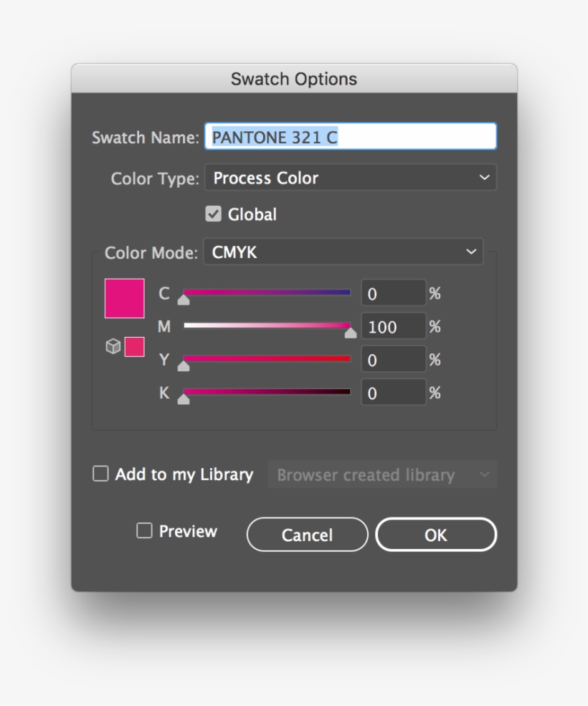
Task: Click the out-of-gamut cube warning icon
Action: (x=113, y=347)
